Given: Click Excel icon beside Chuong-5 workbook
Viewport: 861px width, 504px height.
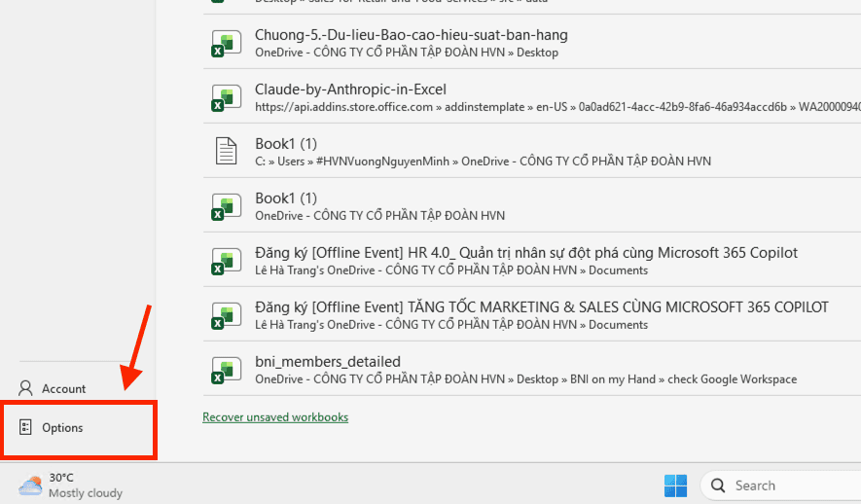Looking at the screenshot, I should tap(227, 44).
